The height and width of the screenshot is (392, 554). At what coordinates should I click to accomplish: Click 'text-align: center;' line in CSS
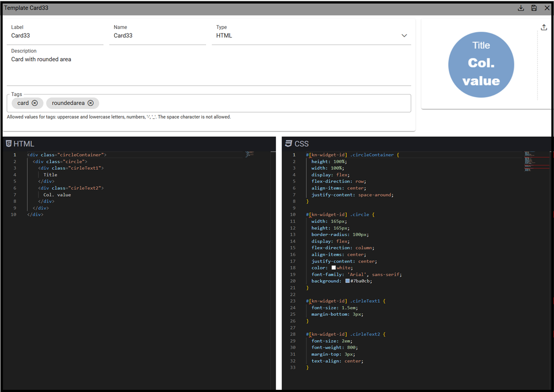338,361
